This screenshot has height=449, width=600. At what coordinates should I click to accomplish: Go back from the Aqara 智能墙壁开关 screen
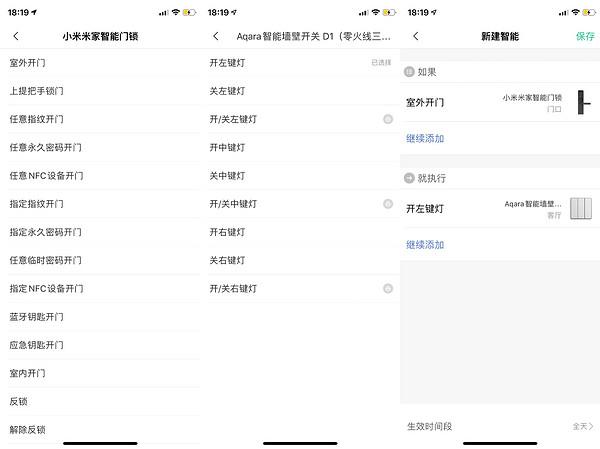(x=216, y=36)
